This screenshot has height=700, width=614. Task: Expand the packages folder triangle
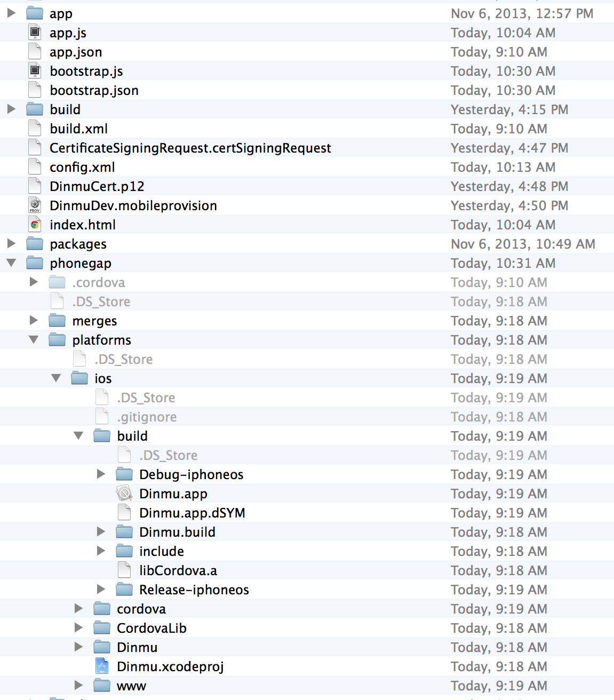(11, 244)
